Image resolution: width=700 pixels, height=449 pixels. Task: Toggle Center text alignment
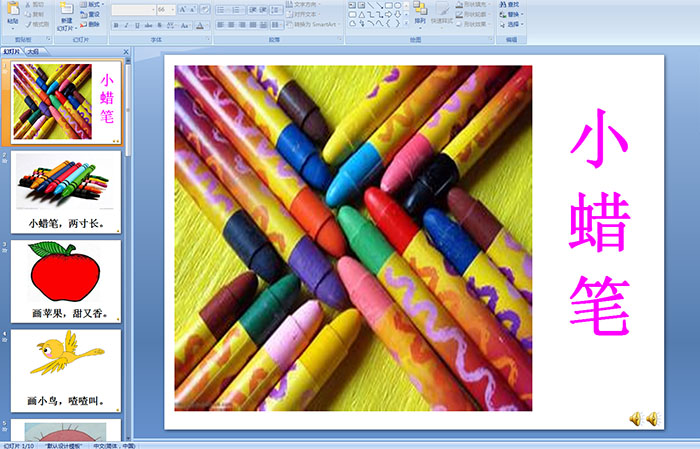[x=231, y=25]
